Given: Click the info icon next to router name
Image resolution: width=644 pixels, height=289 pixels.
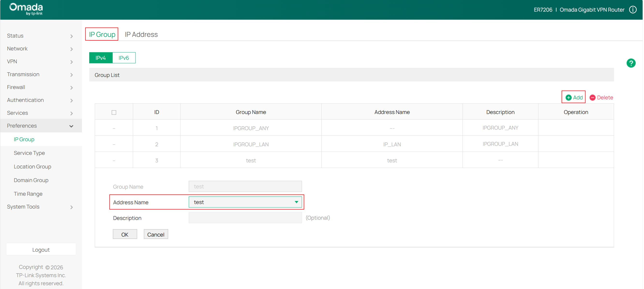Looking at the screenshot, I should coord(633,9).
